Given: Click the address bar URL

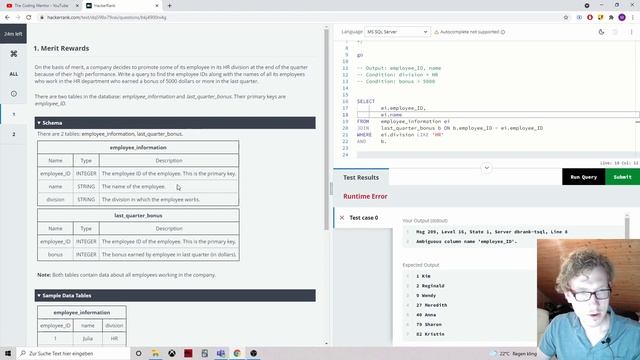Looking at the screenshot, I should pos(107,18).
